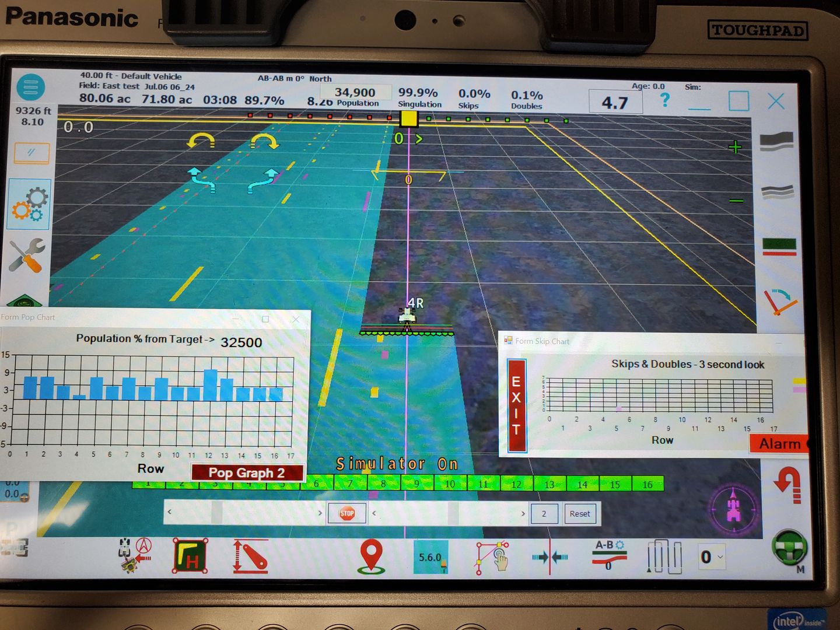Click the snap-to-center arrows icon
This screenshot has height=630, width=840.
pos(549,557)
